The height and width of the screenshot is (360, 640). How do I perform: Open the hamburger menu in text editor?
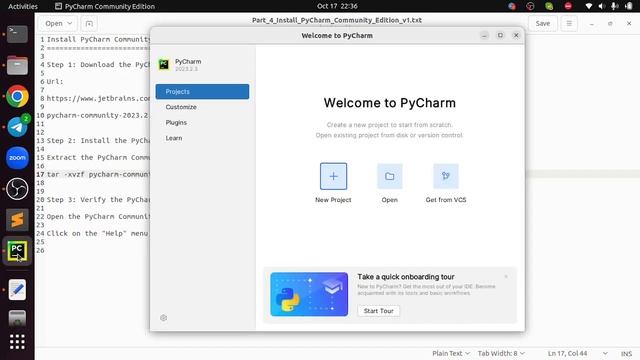click(x=569, y=24)
